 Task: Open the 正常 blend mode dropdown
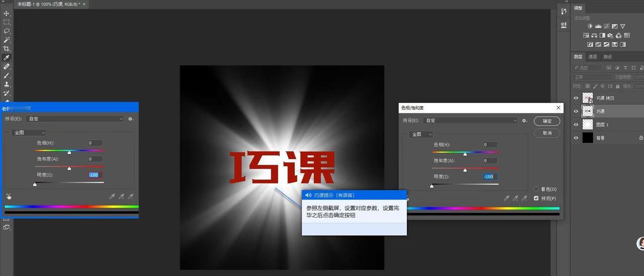592,77
